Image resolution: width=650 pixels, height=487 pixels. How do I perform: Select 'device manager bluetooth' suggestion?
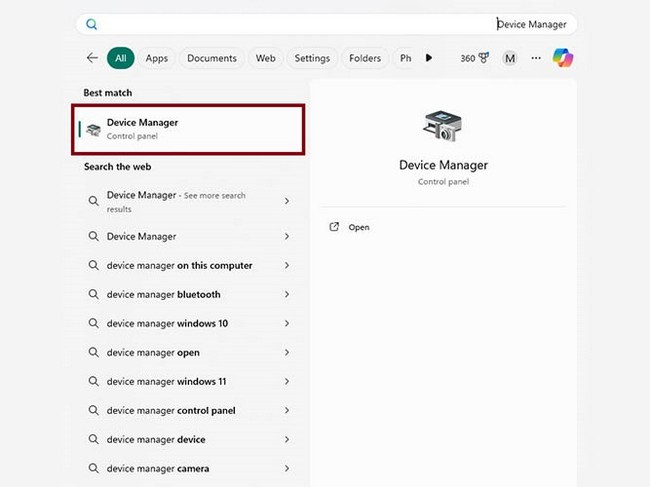click(188, 294)
